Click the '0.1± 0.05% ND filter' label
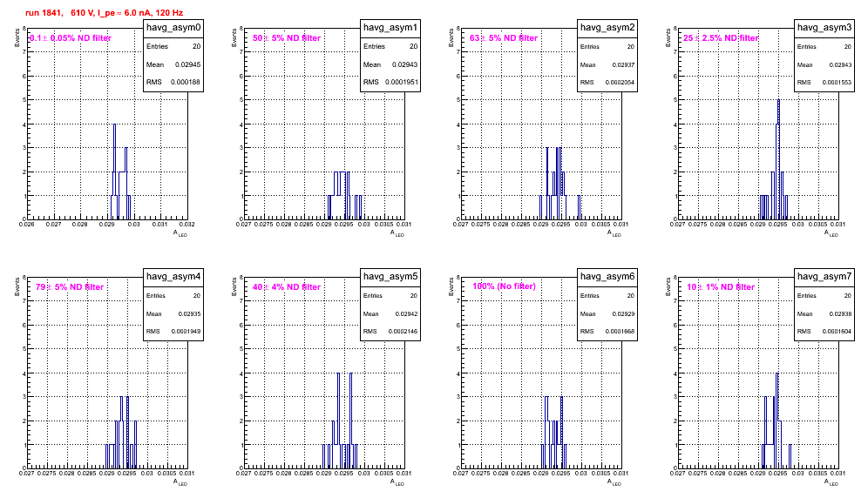The height and width of the screenshot is (498, 868). [x=71, y=38]
